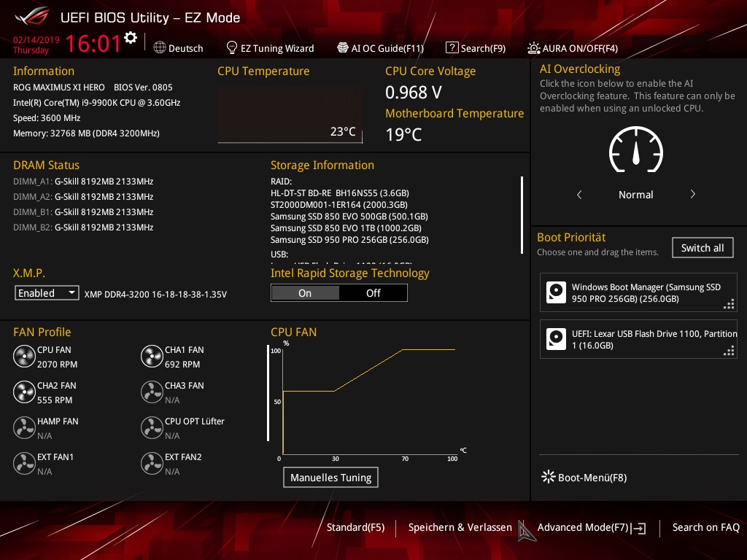
Task: Click the Boot-Menü star icon
Action: 549,477
